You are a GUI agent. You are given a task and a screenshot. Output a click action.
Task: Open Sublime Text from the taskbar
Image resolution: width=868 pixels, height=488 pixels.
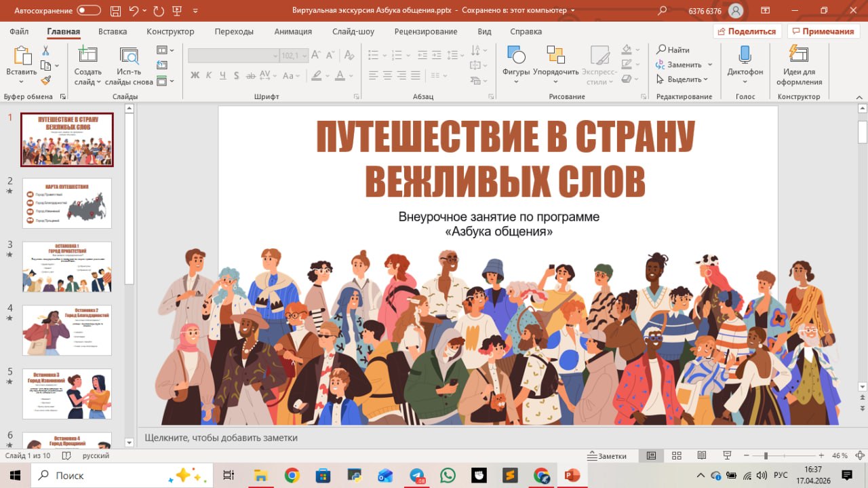(x=510, y=475)
